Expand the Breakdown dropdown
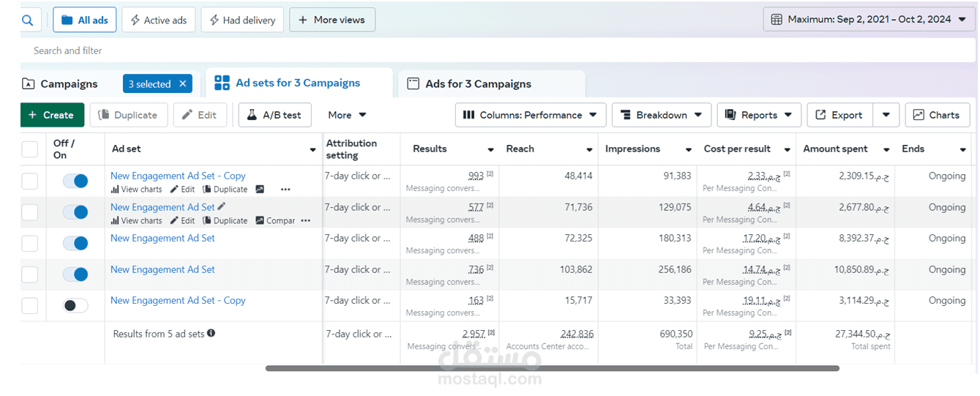The image size is (980, 396). point(661,115)
